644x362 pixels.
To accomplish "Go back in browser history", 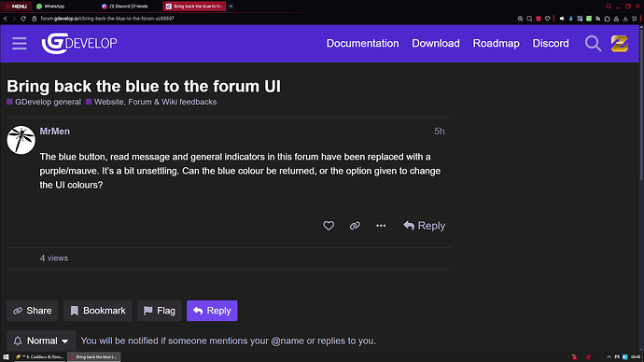I will pos(6,19).
